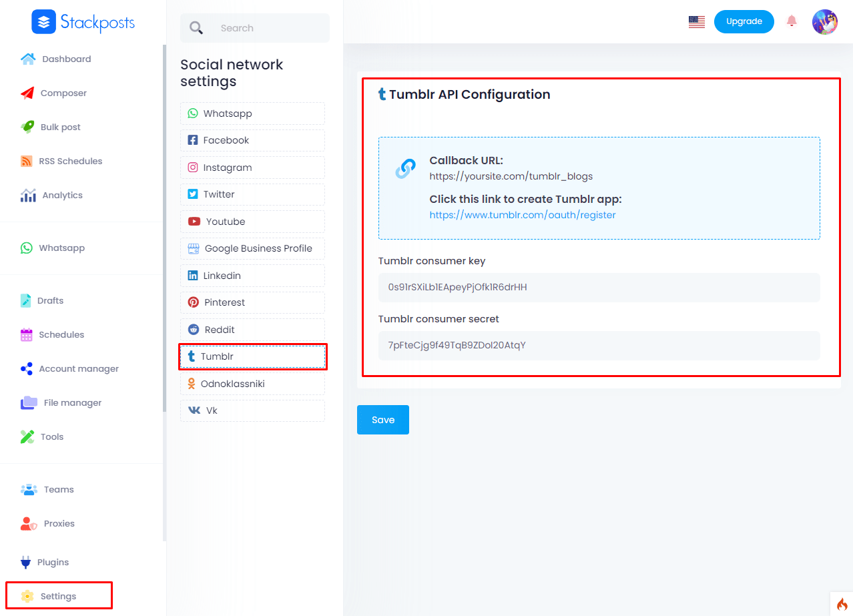Click the Tumblr consumer key field
Screen dimensions: 853x616
coord(599,287)
